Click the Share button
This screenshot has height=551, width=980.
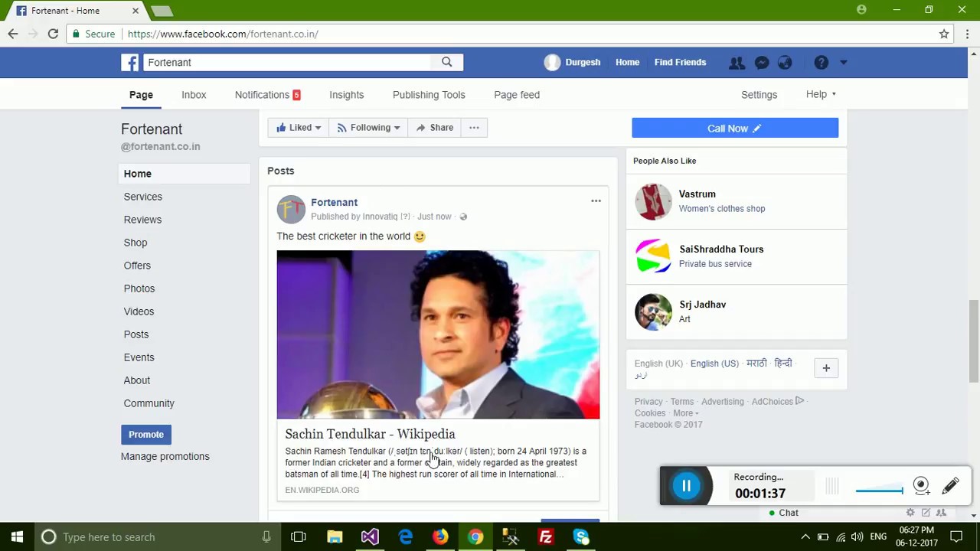(x=434, y=128)
